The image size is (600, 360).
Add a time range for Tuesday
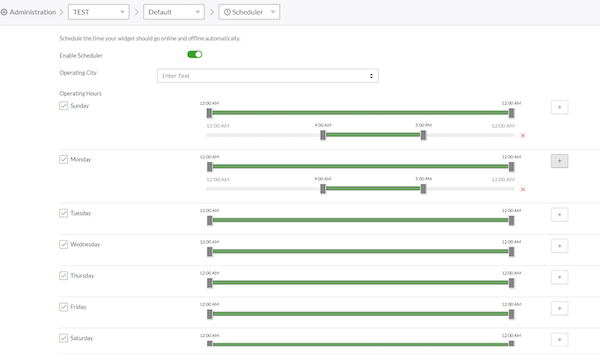(x=559, y=215)
